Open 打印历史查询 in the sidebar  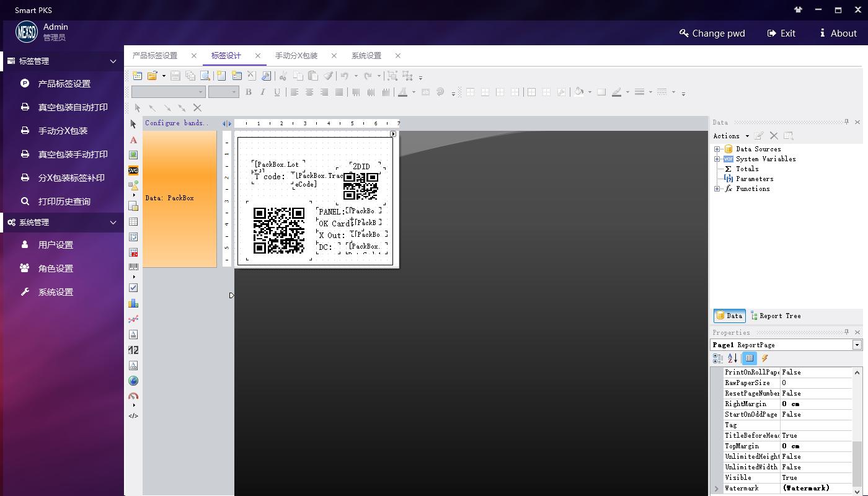[64, 201]
